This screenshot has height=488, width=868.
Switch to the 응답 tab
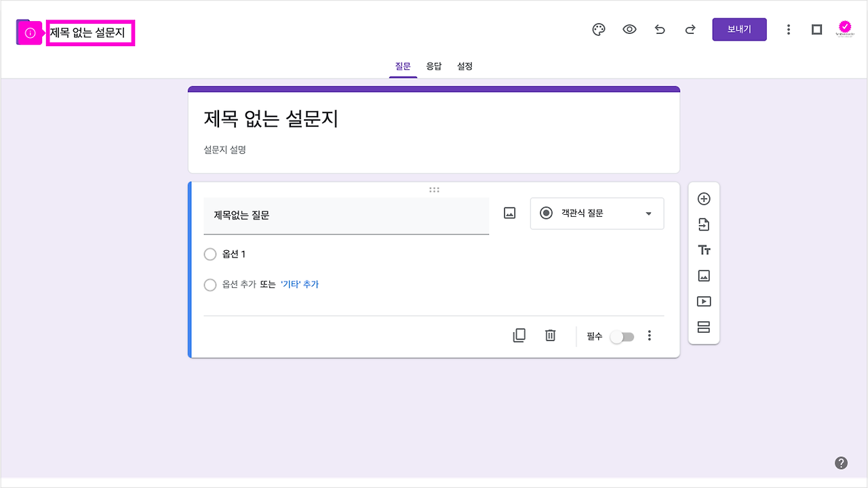click(434, 66)
